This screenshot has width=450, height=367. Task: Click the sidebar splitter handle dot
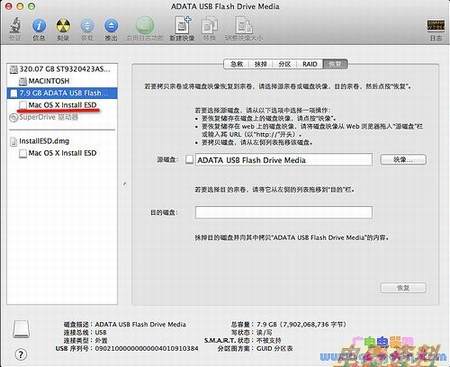[x=125, y=184]
